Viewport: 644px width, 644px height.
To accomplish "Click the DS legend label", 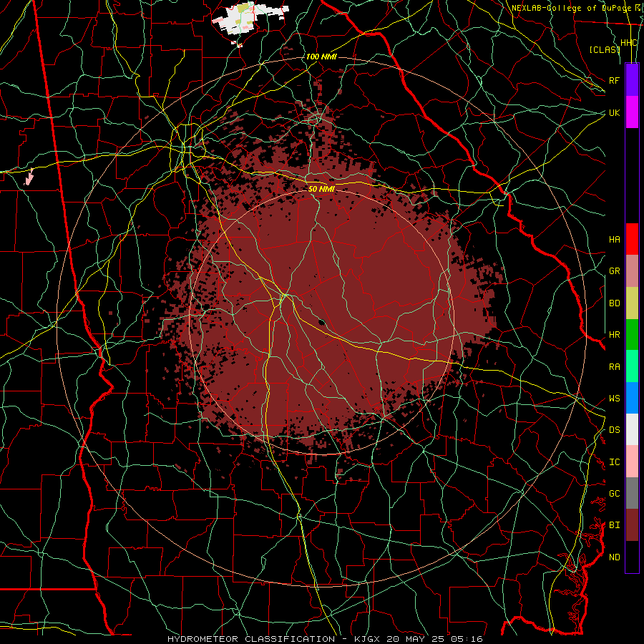I will point(614,429).
